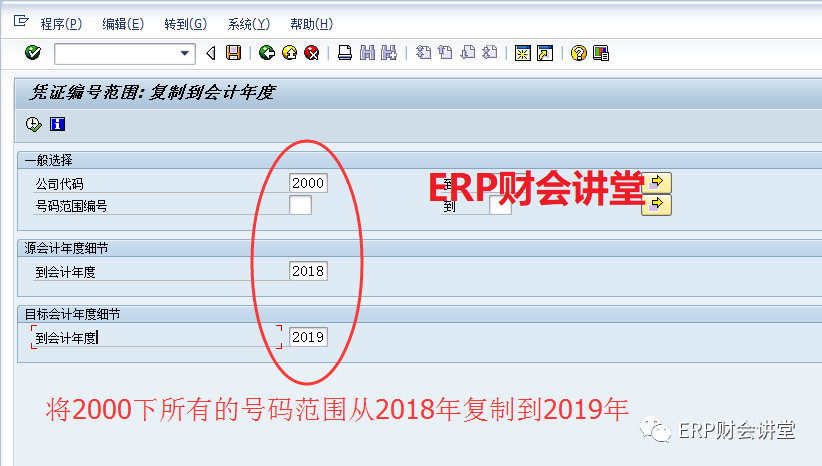
Task: Click the blue Information icon
Action: (57, 124)
